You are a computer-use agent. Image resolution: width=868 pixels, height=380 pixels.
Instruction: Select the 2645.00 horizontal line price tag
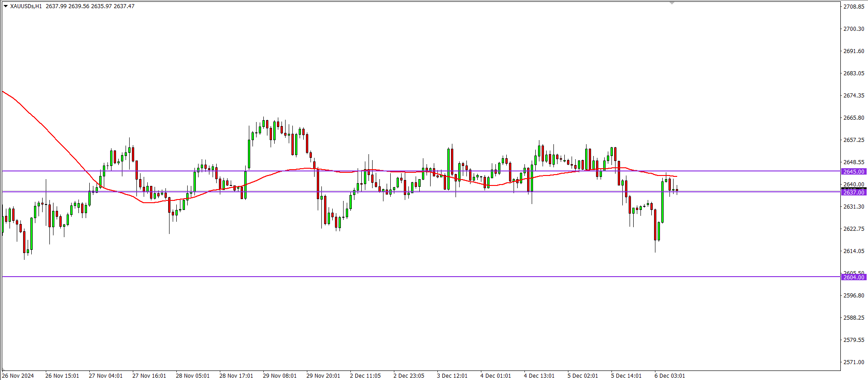[854, 171]
